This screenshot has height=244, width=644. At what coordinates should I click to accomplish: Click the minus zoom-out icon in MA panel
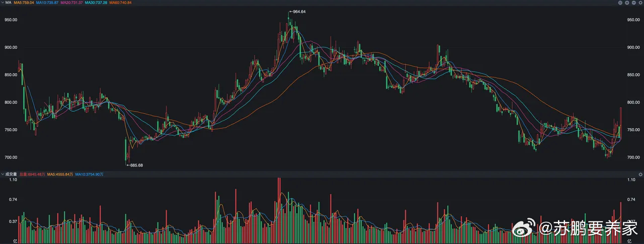click(634, 3)
